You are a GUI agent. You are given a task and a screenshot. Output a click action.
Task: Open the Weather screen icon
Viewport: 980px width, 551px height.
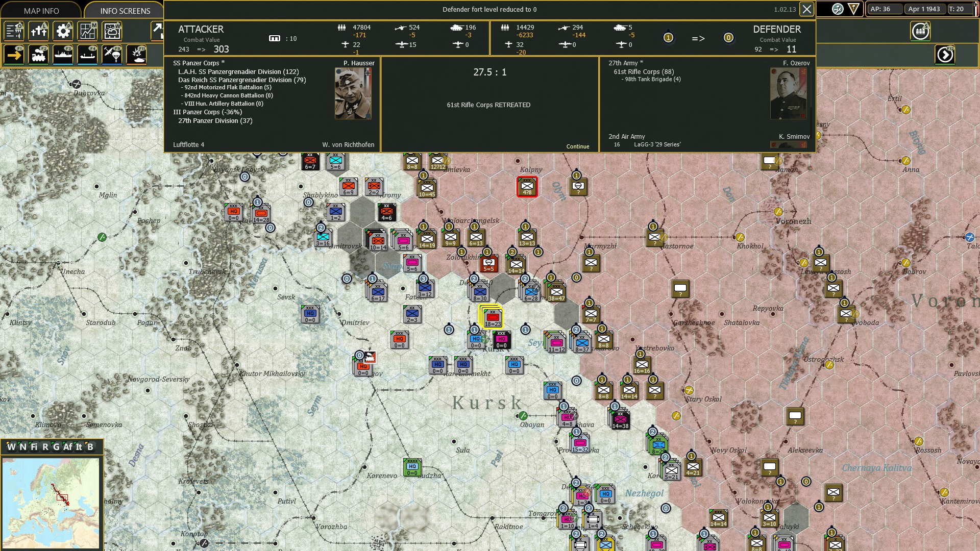[x=112, y=31]
